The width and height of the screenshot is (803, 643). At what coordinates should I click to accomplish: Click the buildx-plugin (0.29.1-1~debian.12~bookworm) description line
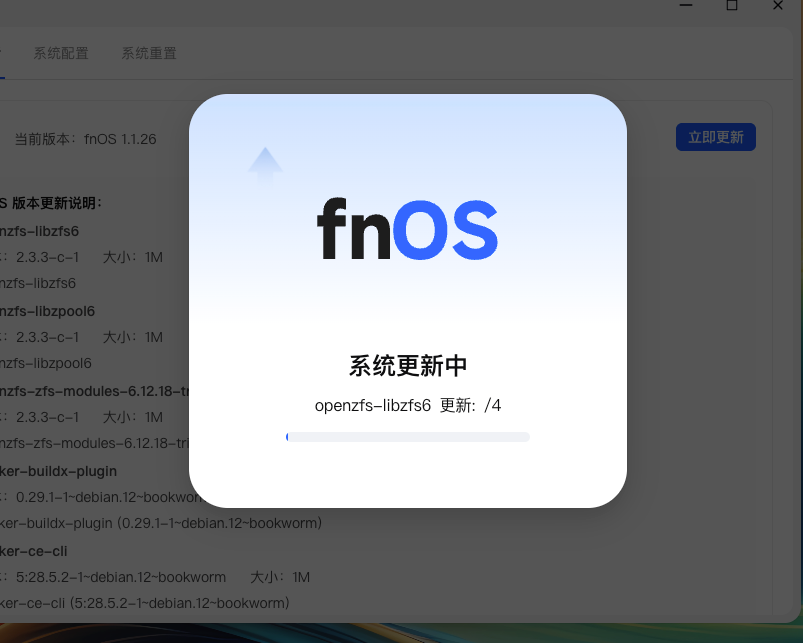tap(161, 523)
